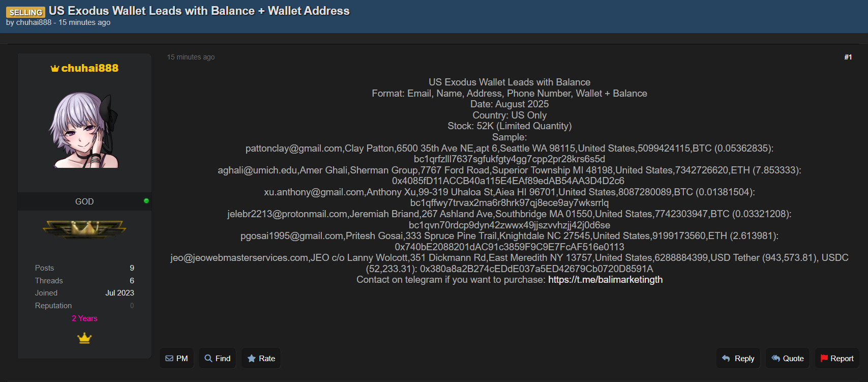Click the gold crown award below 2 Years

point(84,338)
